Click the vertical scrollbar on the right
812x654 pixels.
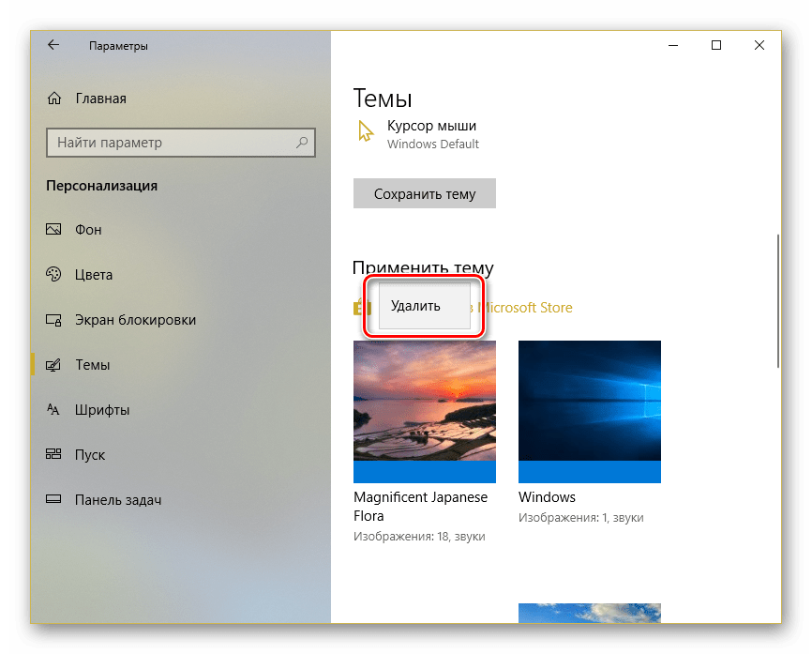(x=778, y=300)
